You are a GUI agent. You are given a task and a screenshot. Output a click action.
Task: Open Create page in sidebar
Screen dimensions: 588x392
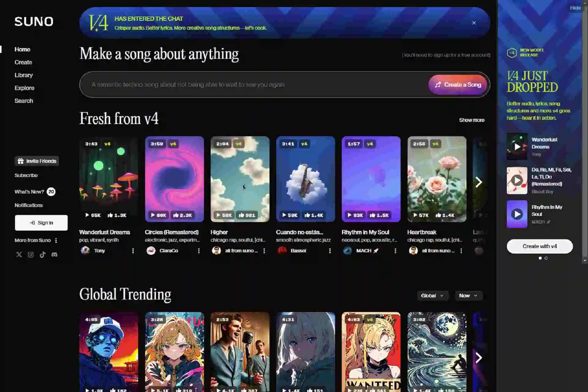[23, 62]
